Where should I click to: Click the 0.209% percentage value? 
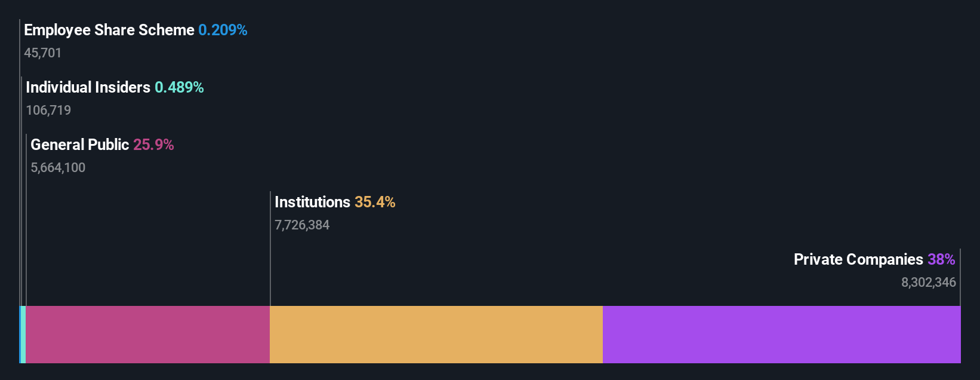coord(223,30)
